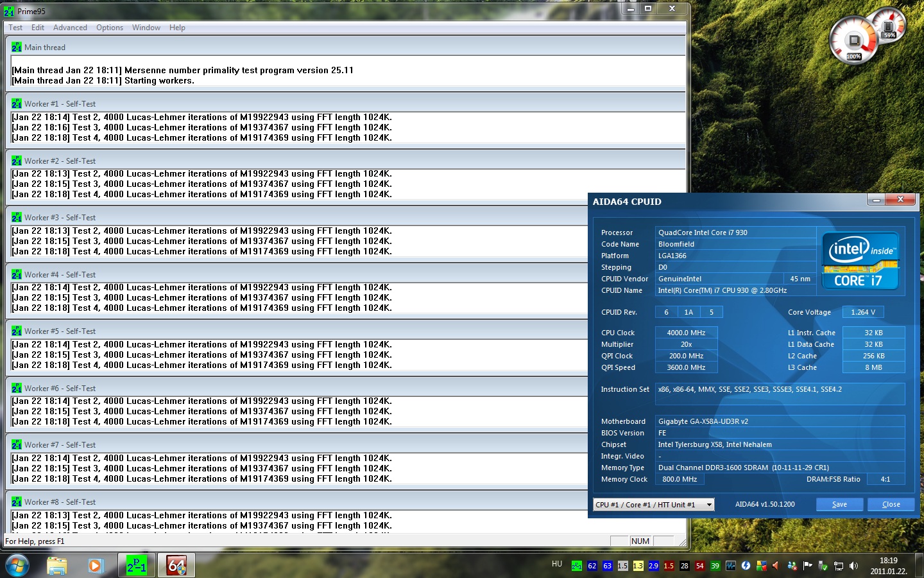Click the Core Voltage value 1.264 V
Image resolution: width=924 pixels, height=578 pixels.
click(863, 312)
